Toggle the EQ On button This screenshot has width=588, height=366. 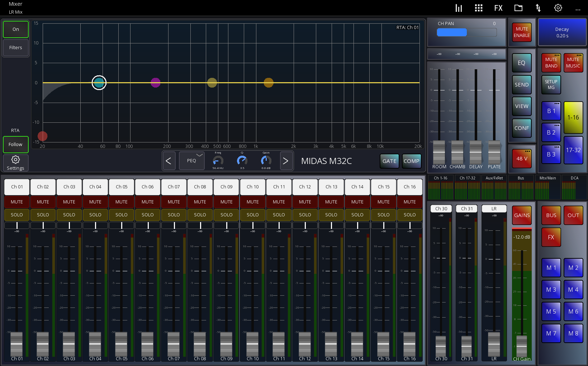16,29
